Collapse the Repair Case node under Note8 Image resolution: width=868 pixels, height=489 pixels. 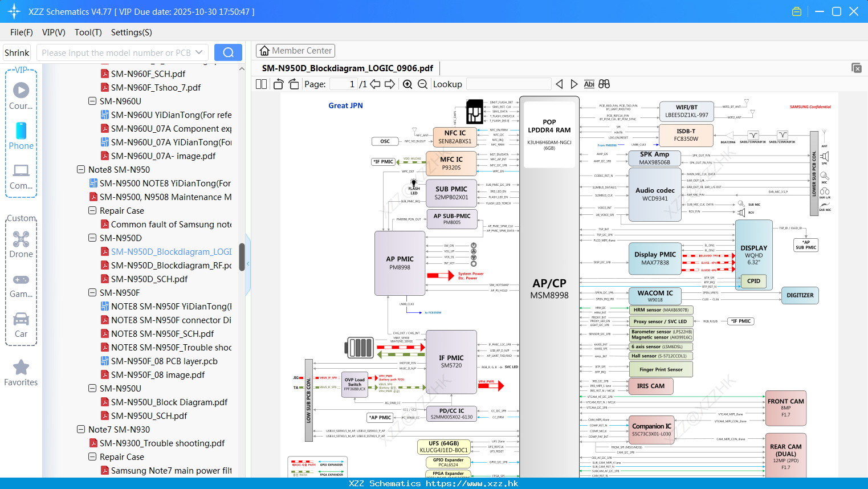pyautogui.click(x=92, y=210)
